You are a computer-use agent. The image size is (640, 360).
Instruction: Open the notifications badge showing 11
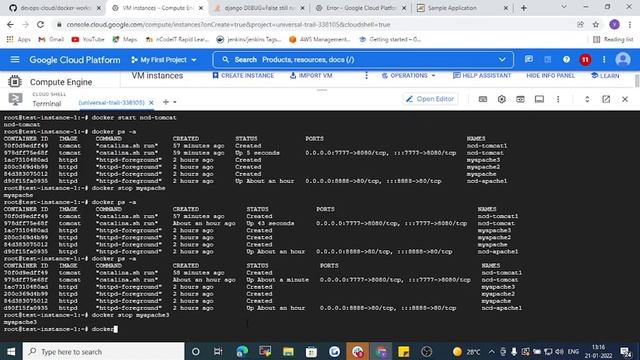(x=585, y=60)
